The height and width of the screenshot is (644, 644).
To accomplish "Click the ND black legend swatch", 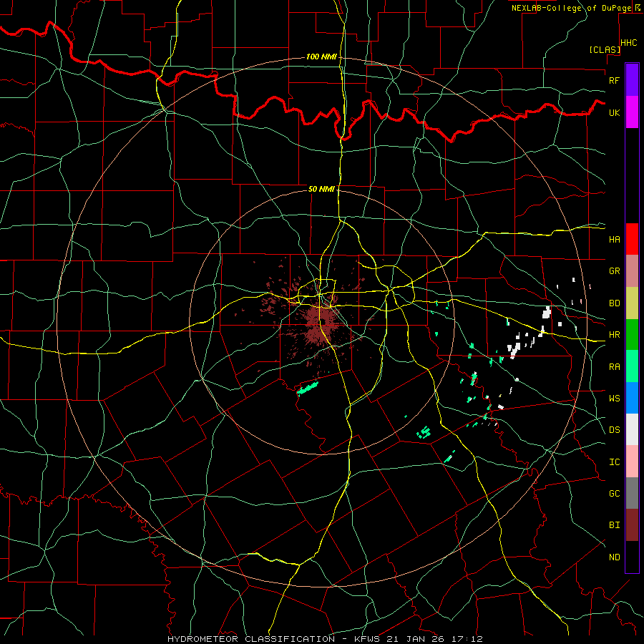I will (632, 557).
